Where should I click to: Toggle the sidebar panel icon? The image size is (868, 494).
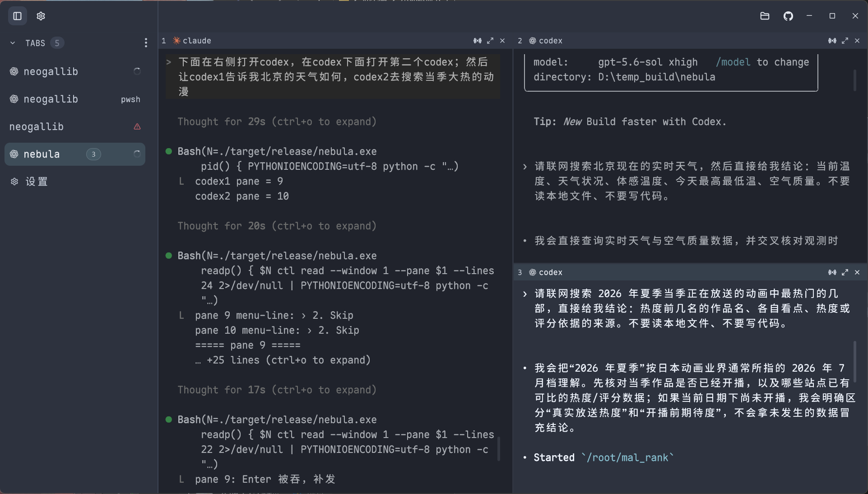point(18,16)
